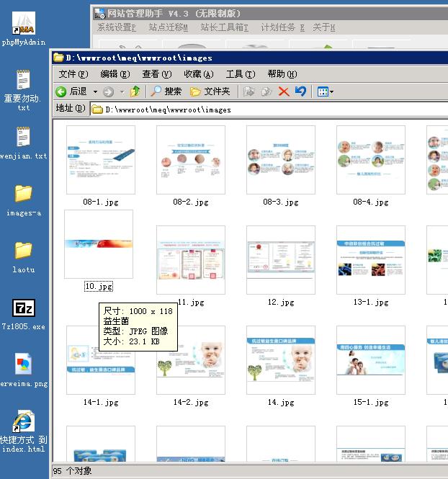Select the images-a folder on desktop

(24, 194)
